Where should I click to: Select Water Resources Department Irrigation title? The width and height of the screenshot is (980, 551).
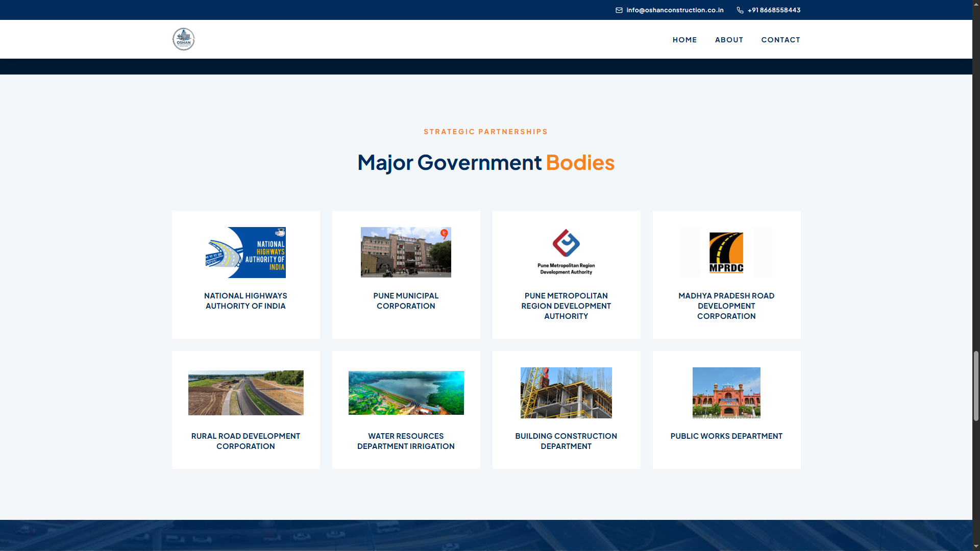coord(406,441)
